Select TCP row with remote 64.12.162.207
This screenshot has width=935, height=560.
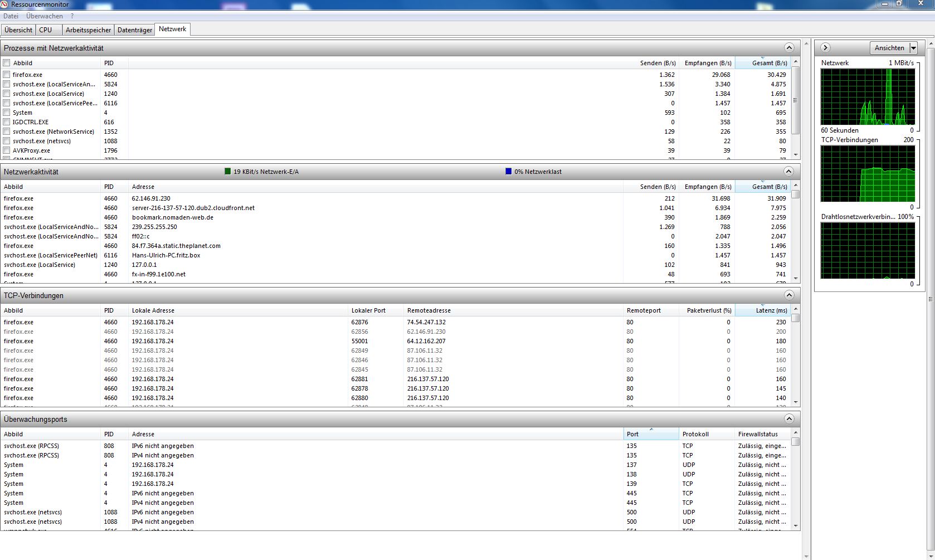[396, 341]
